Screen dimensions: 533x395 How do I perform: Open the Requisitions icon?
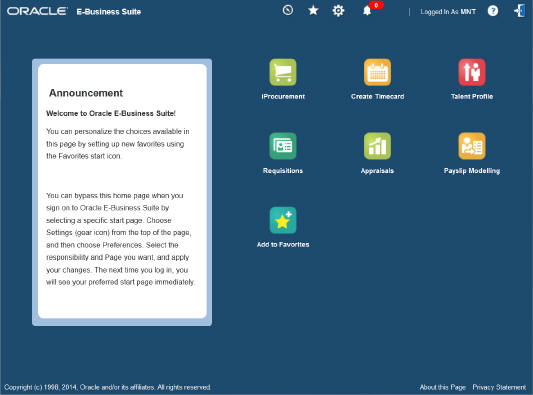pyautogui.click(x=283, y=146)
